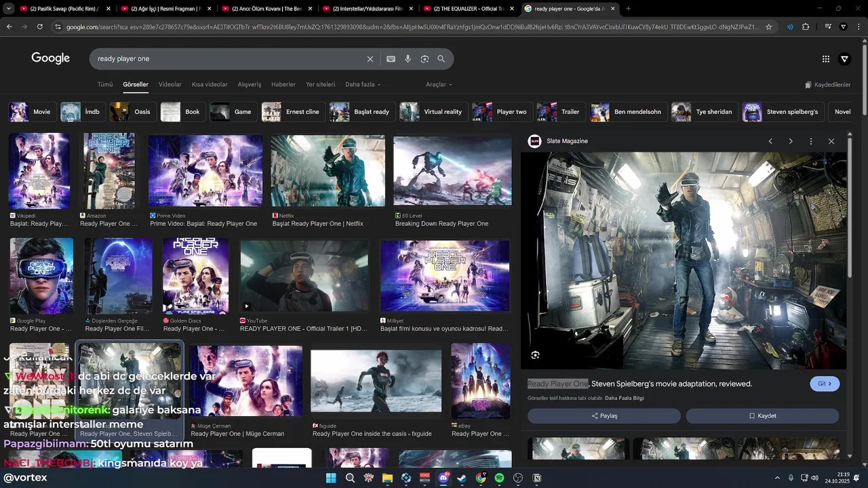This screenshot has height=488, width=868.
Task: Open the Google account avatar
Action: tap(845, 59)
